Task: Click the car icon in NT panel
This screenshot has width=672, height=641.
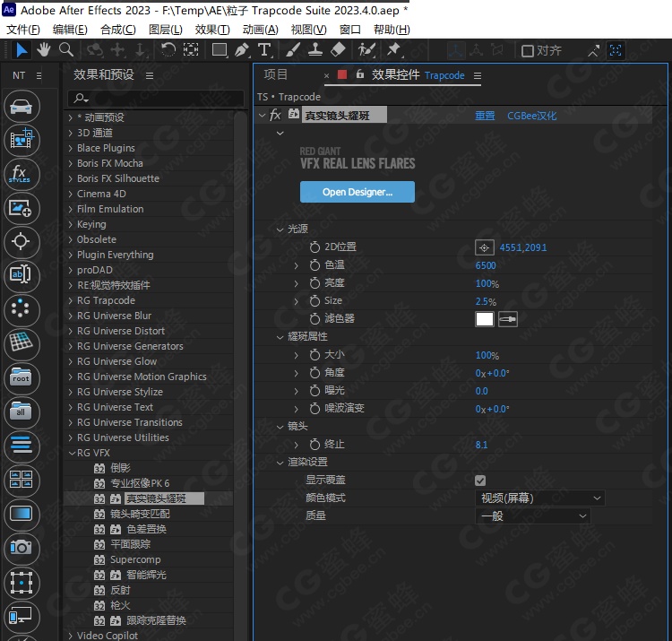Action: [x=22, y=107]
